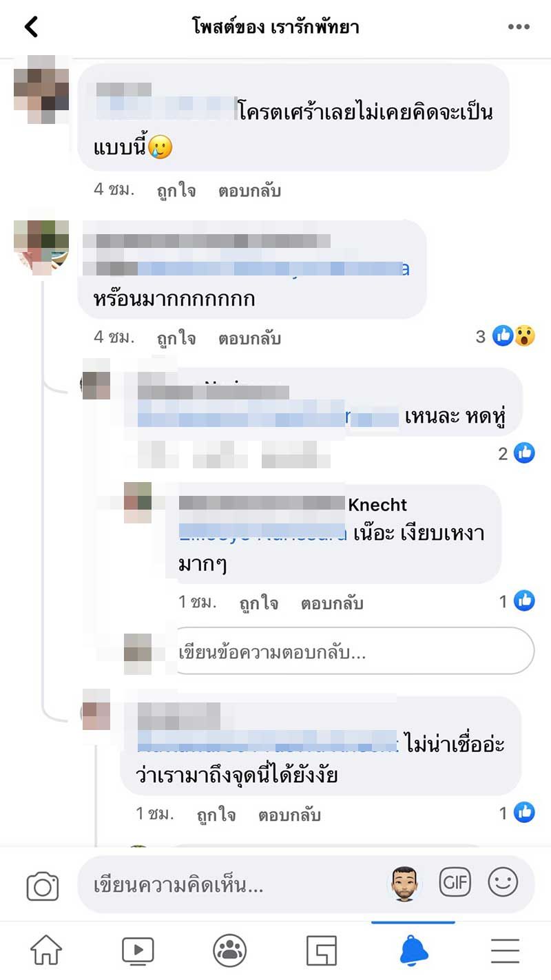Open the GIF picker

[x=455, y=883]
